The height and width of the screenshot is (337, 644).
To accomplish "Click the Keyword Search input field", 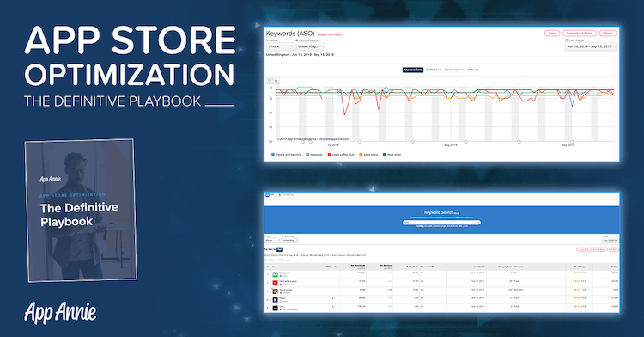I will coord(441,223).
